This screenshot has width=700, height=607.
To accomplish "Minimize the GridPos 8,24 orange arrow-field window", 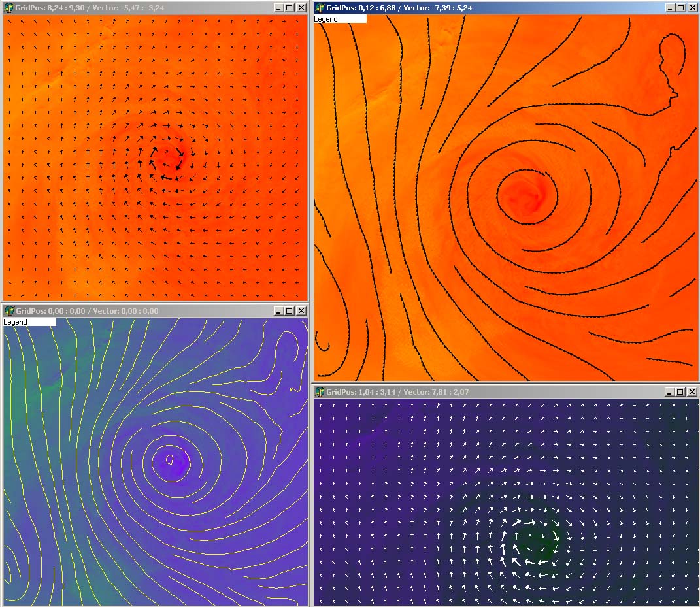I will tap(278, 8).
